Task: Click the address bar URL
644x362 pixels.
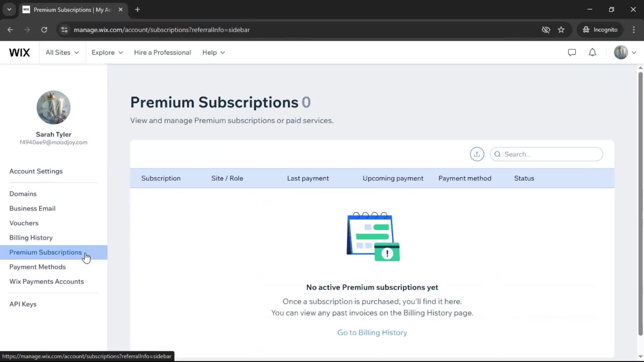Action: 162,30
